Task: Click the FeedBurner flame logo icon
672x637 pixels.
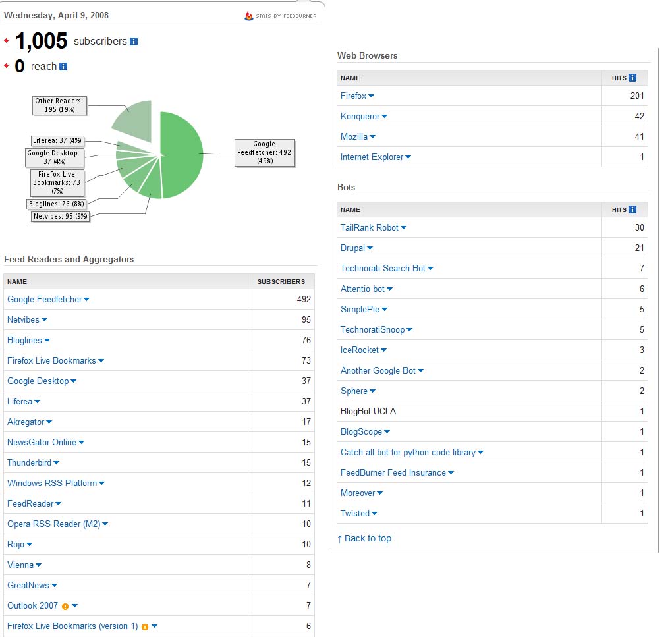Action: (248, 16)
